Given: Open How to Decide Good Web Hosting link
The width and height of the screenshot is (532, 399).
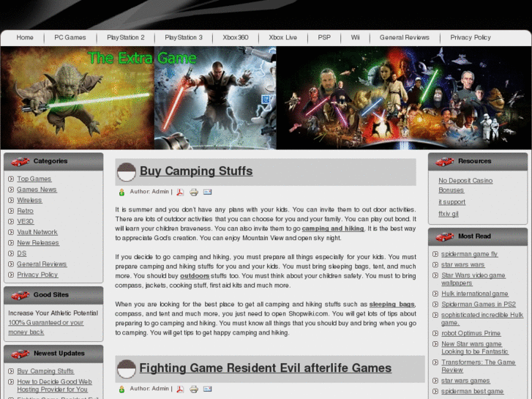Looking at the screenshot, I should (x=54, y=386).
